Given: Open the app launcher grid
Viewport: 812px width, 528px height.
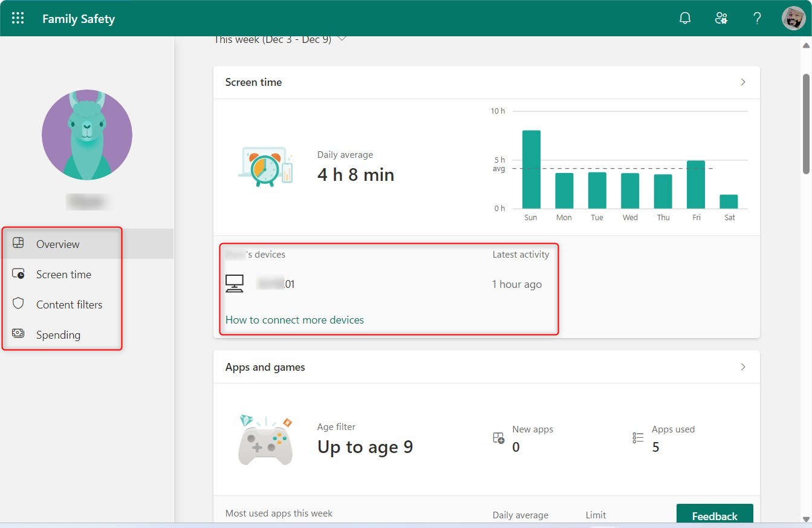Looking at the screenshot, I should [x=18, y=18].
